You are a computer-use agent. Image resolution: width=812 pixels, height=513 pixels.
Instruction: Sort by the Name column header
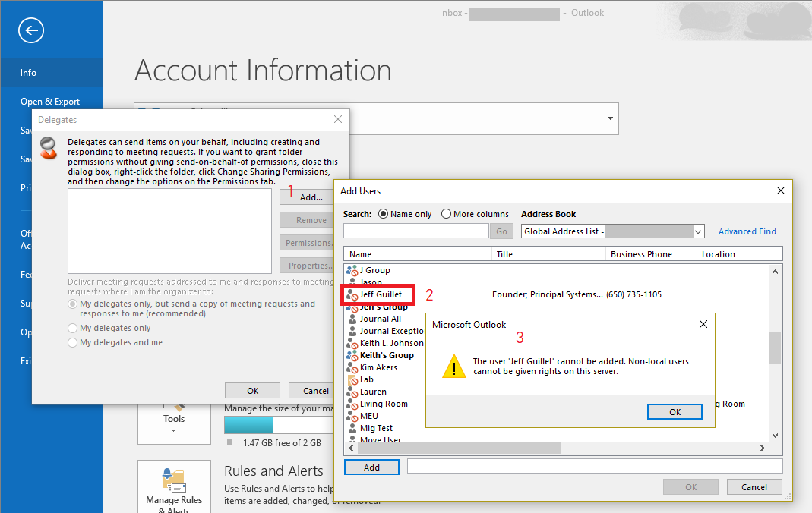(x=417, y=254)
